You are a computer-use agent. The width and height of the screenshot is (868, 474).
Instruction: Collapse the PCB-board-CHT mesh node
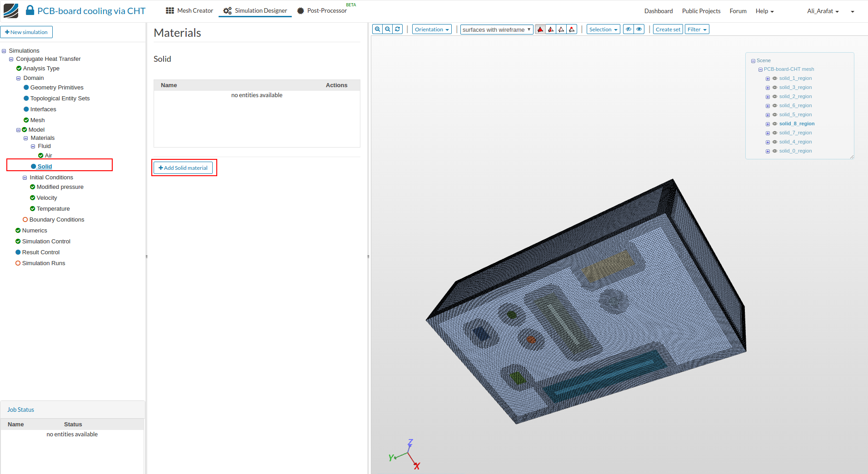tap(760, 70)
